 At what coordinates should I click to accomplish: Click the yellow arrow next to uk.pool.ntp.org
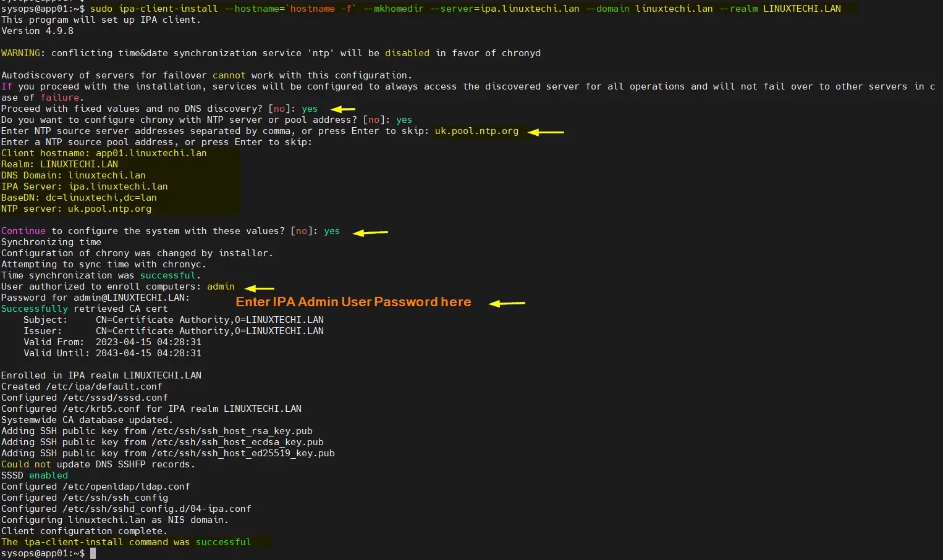(546, 132)
